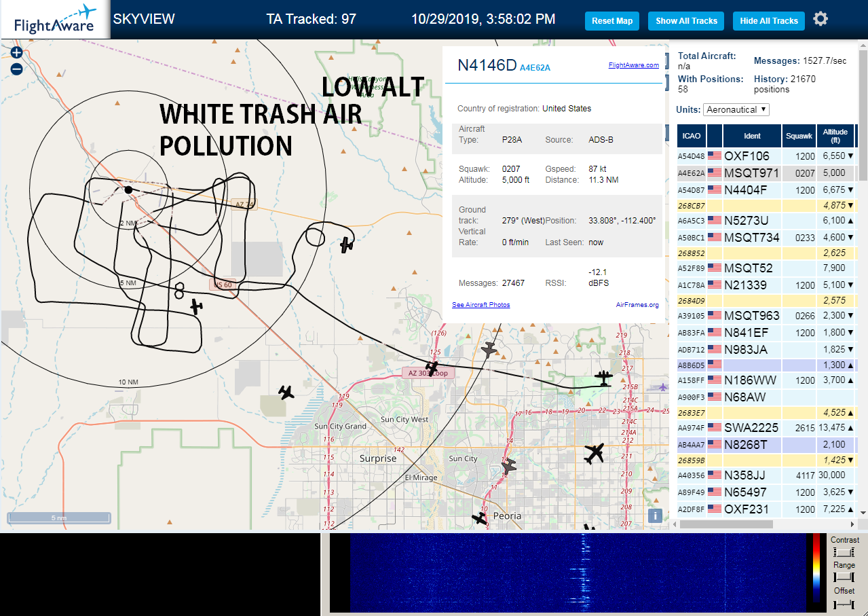Sort the table by Ident column
Image resolution: width=868 pixels, height=616 pixels.
coord(753,136)
